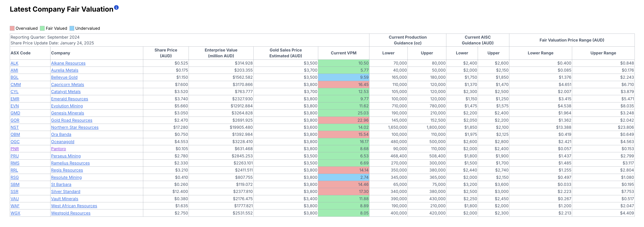Screen dimensions: 644x227
Task: Open the Genesis Minerals link
Action: tap(68, 113)
